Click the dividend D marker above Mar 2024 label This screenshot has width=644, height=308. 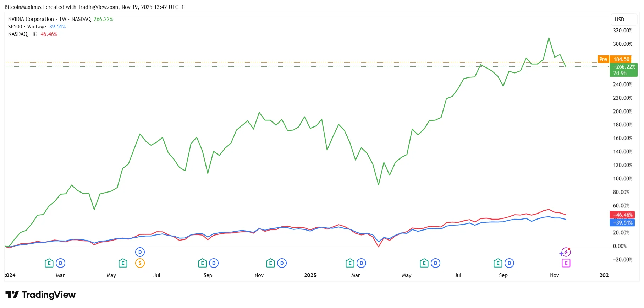61,263
